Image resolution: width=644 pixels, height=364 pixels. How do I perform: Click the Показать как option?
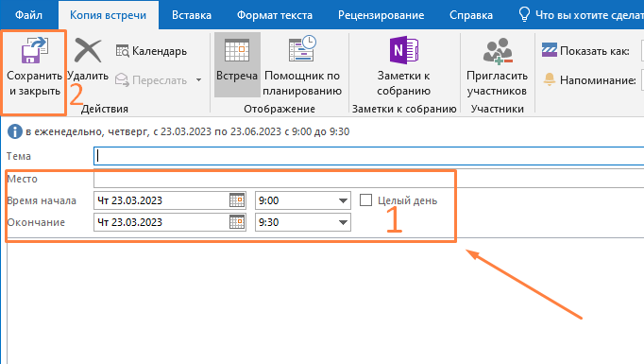point(585,51)
